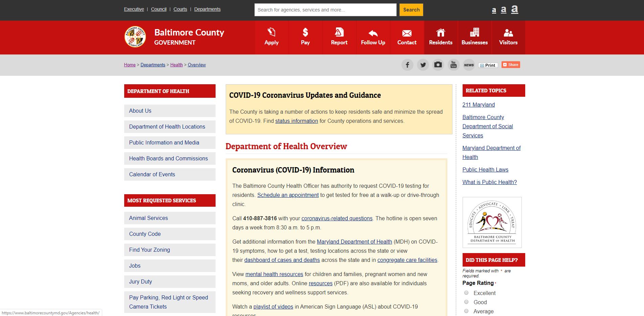Image resolution: width=644 pixels, height=316 pixels.
Task: Open Animal Services
Action: coord(170,218)
